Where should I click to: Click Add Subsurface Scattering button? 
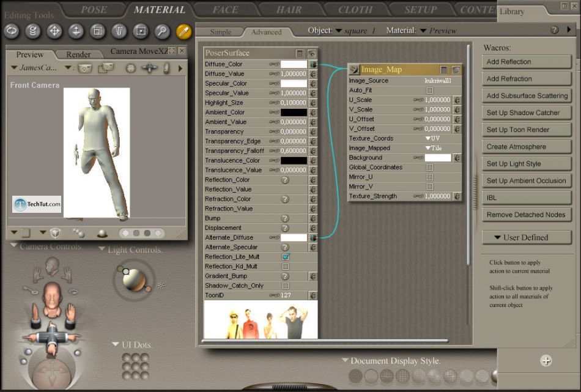[x=526, y=96]
